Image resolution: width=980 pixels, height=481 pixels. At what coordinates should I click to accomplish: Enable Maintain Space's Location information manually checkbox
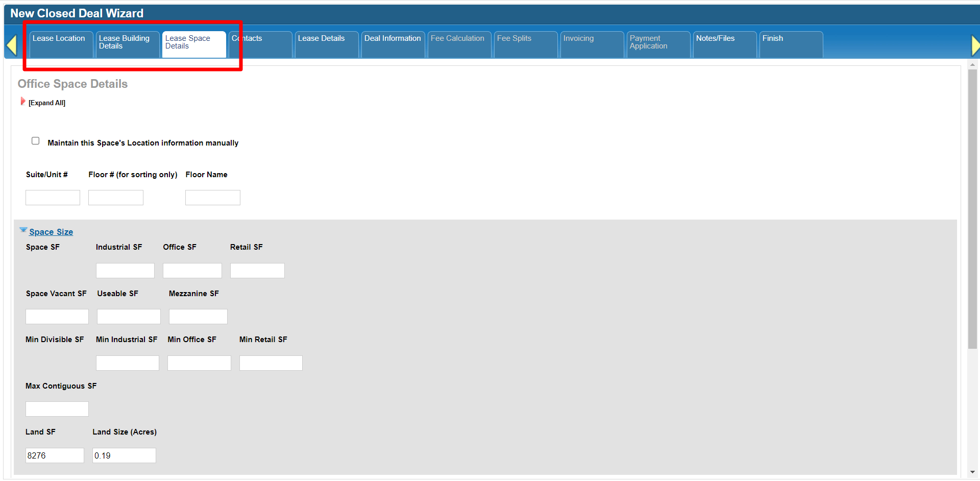pos(36,141)
